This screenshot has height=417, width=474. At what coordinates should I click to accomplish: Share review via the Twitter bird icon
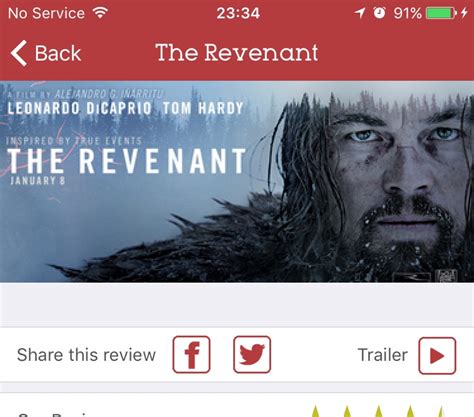point(252,354)
